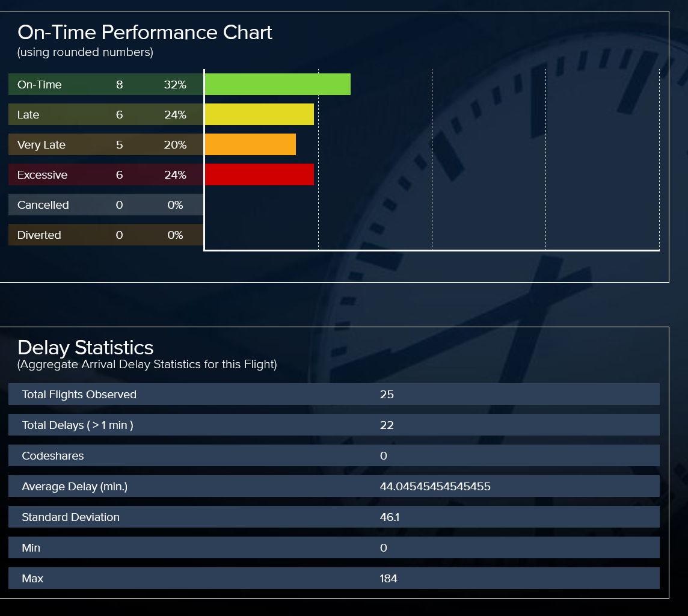Click the Diverted row label
Image resolution: width=688 pixels, height=616 pixels.
(x=39, y=235)
